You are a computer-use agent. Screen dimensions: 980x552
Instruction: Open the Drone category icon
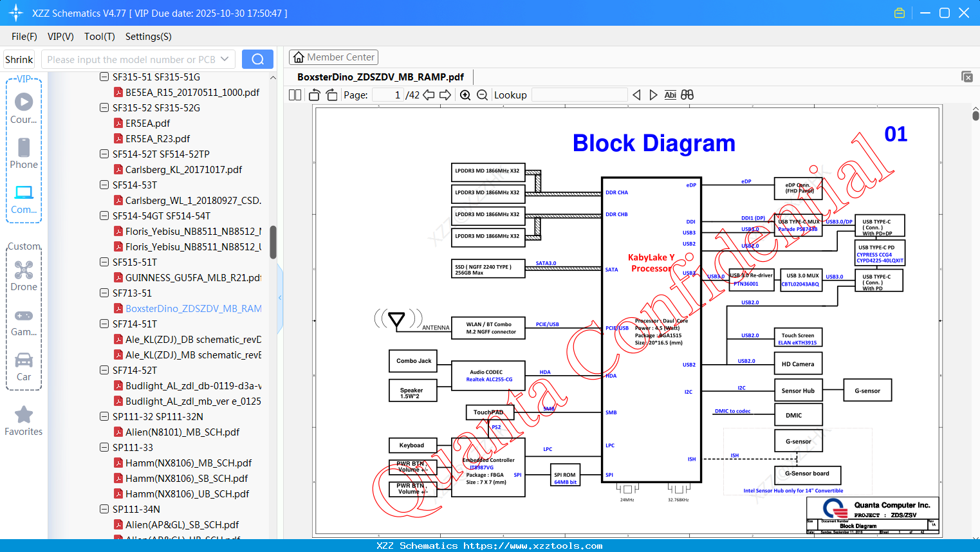[24, 275]
